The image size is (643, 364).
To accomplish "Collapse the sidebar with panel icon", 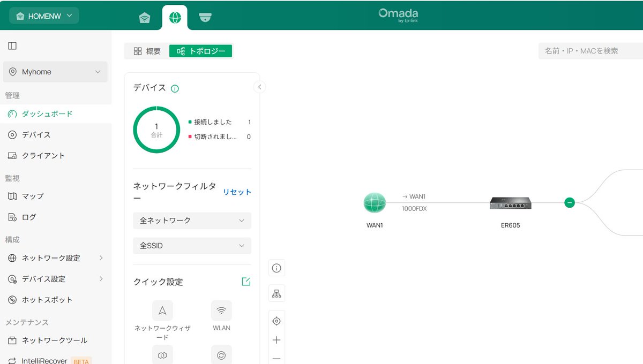I will [x=12, y=46].
